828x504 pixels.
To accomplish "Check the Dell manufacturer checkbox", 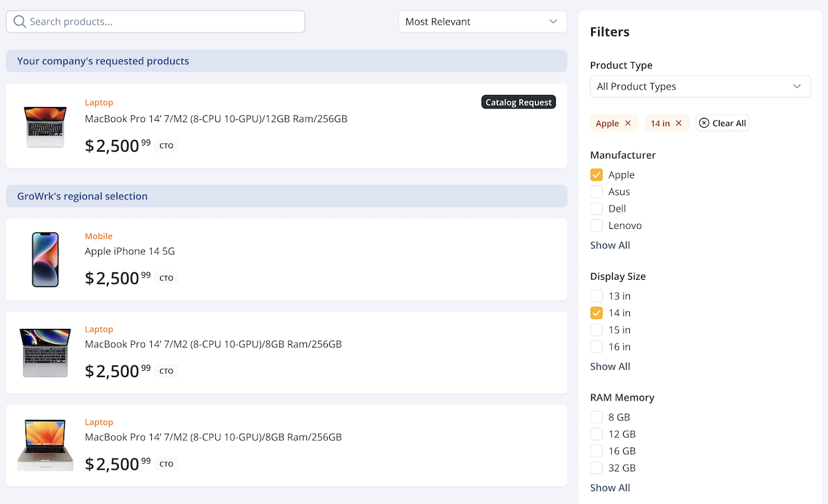I will (597, 209).
